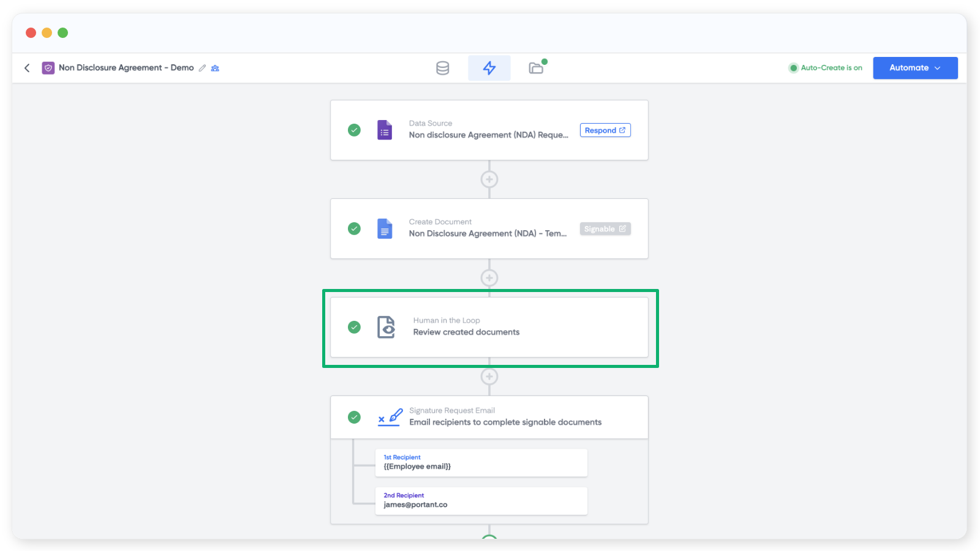This screenshot has height=551, width=980.
Task: Click the Respond button
Action: 605,130
